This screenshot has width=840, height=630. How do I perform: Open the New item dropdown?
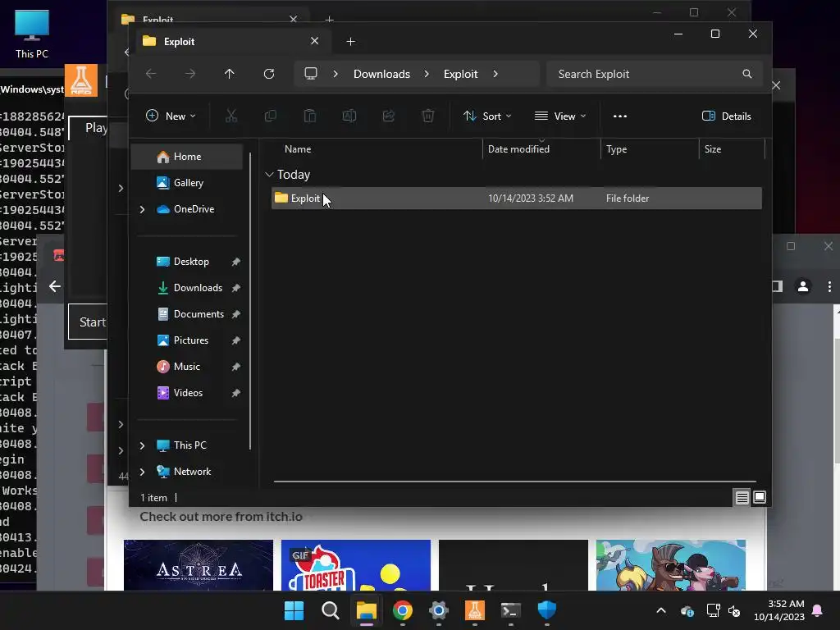171,116
